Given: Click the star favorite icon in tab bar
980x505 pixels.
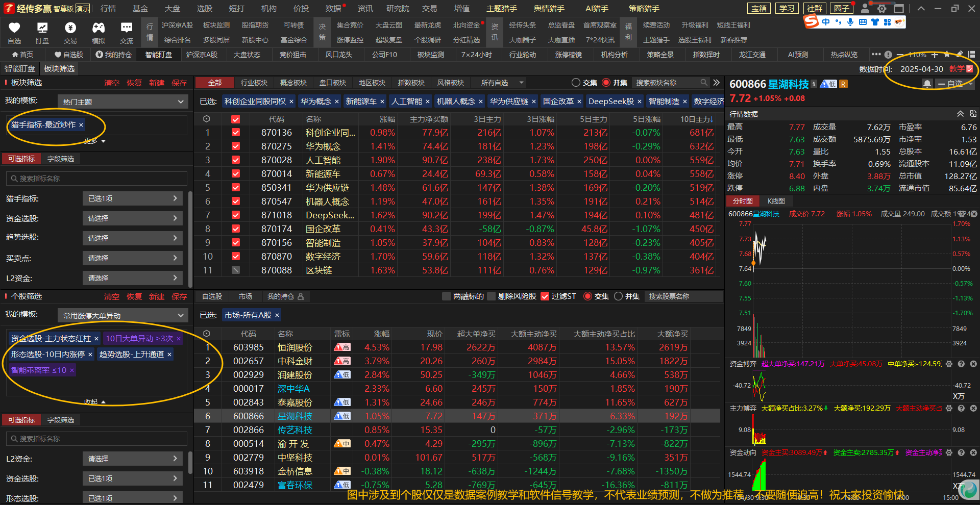Looking at the screenshot, I should pos(947,55).
